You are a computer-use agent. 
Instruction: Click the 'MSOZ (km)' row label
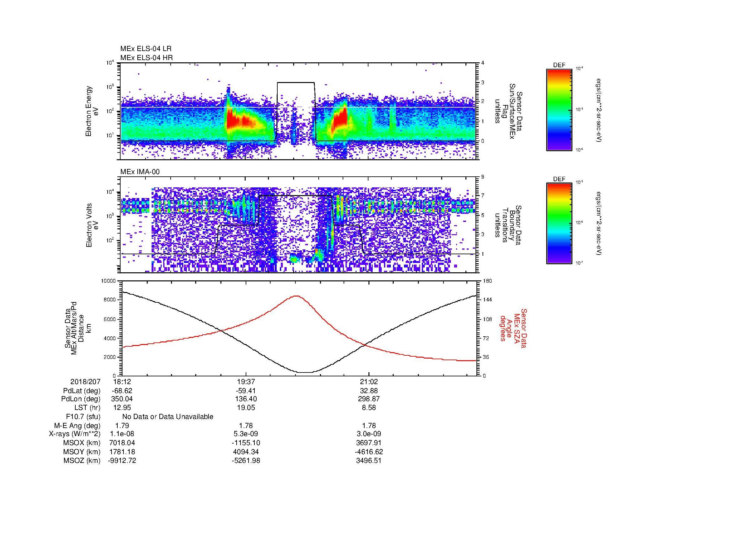click(x=82, y=461)
